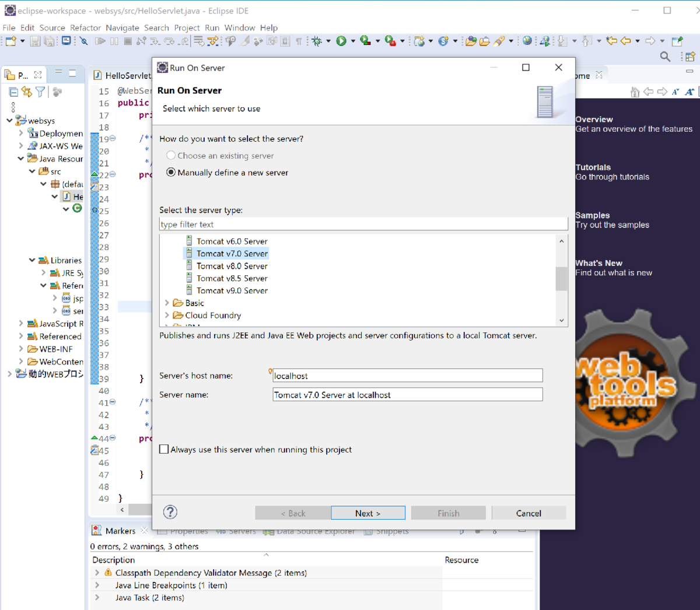The width and height of the screenshot is (700, 610).
Task: Click the green bug Debug icon
Action: coord(317,41)
